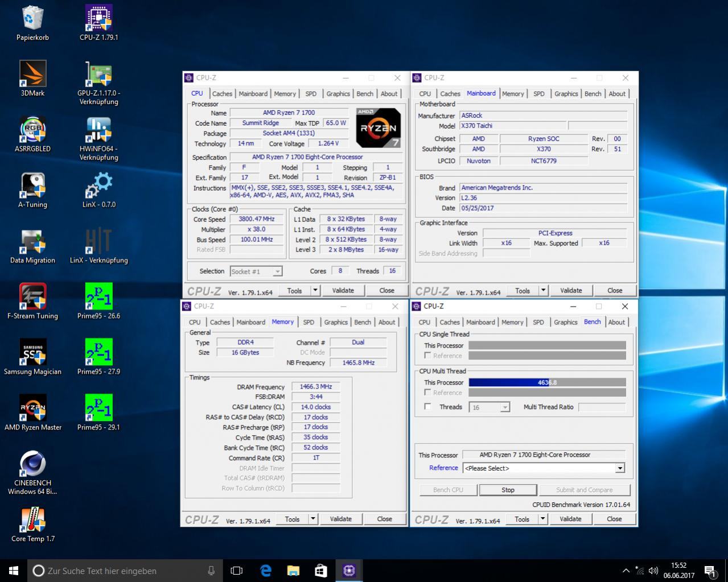Open the Samsung Magician desktop icon
Viewport: 728px width, 582px height.
tap(32, 357)
